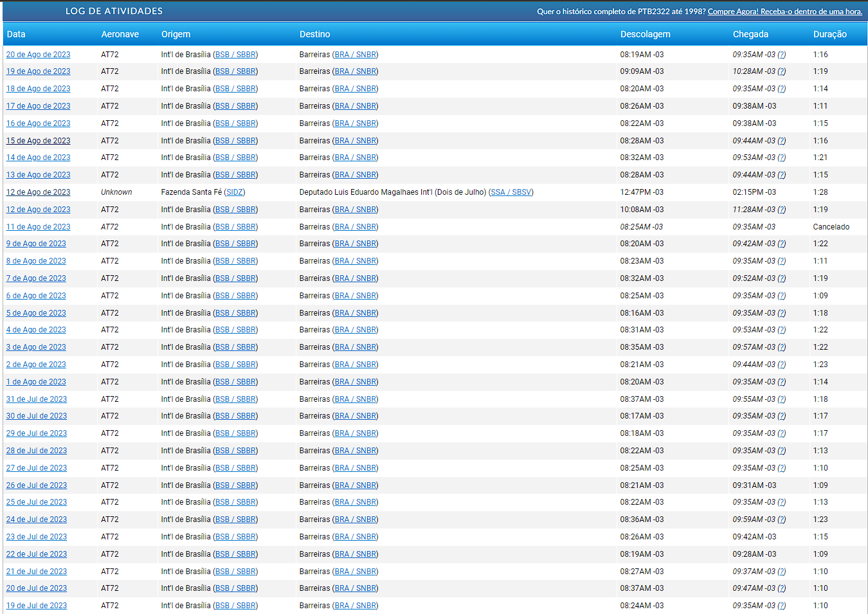Open the 5 de Ago de 2023 flight

36,313
